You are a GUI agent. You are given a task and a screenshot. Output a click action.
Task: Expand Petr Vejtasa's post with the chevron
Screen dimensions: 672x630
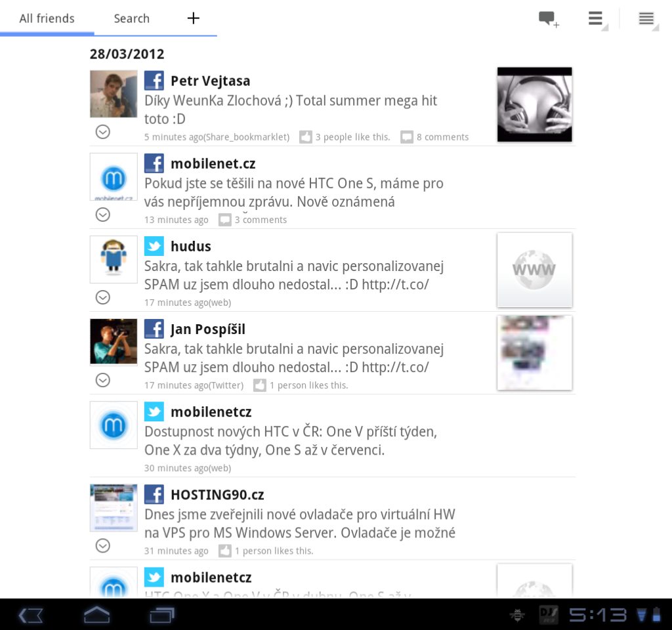pos(102,131)
